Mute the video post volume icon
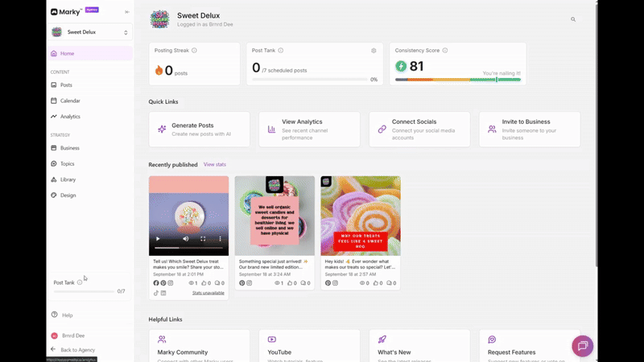The height and width of the screenshot is (362, 644). pyautogui.click(x=186, y=239)
